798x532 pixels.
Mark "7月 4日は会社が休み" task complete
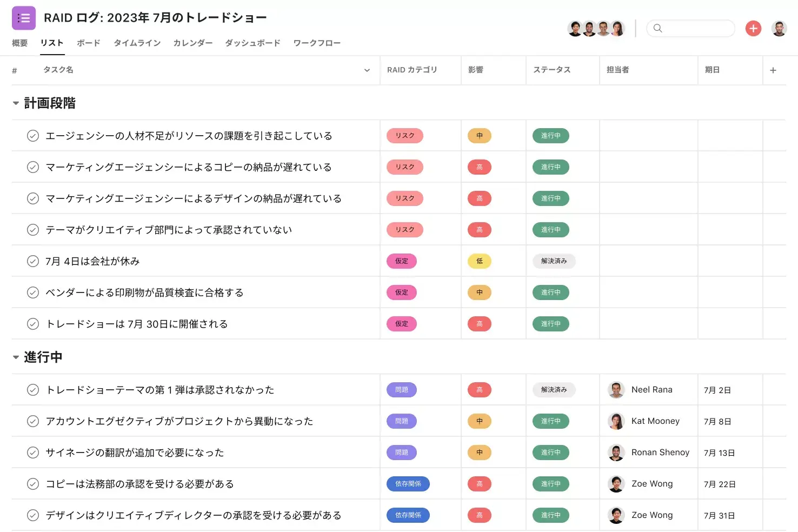coord(33,261)
